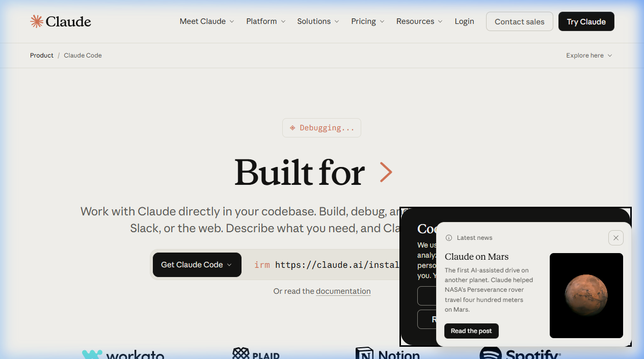Open the Get Claude Code dropdown
Viewport: 644px width, 359px height.
point(197,265)
